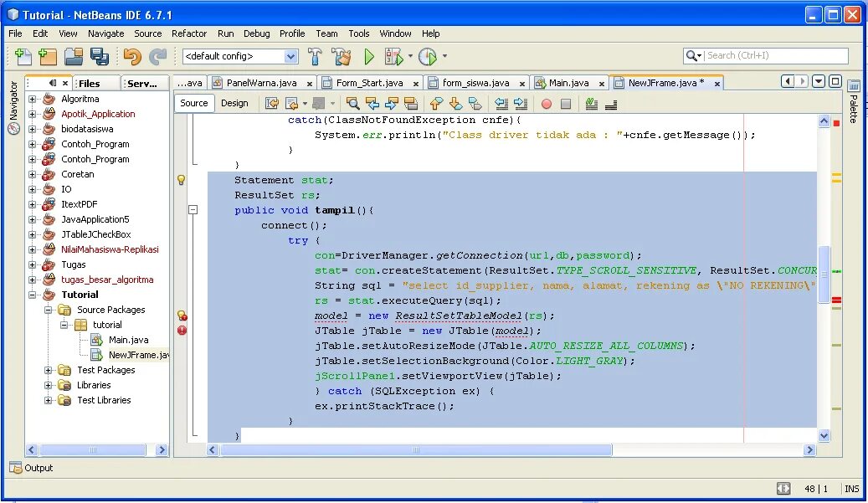
Task: Expand the Algoritma project node
Action: click(x=32, y=99)
